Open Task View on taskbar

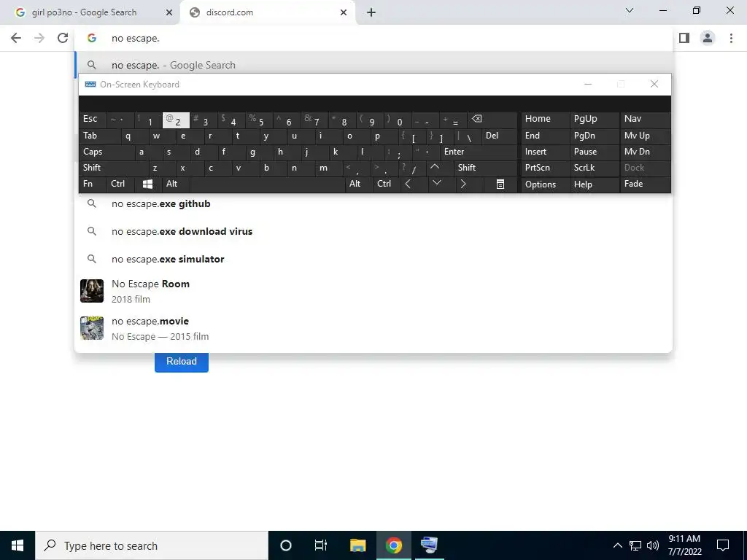pyautogui.click(x=321, y=545)
